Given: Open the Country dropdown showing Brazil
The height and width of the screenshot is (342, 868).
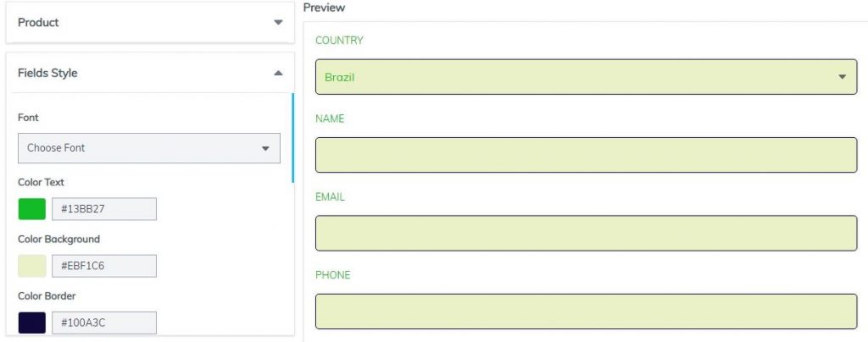Looking at the screenshot, I should tap(587, 77).
